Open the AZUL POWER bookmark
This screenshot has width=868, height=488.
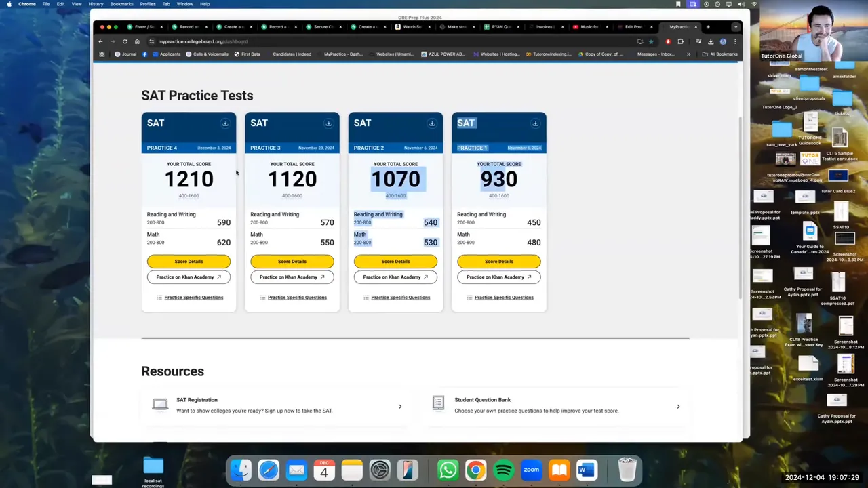pos(443,54)
